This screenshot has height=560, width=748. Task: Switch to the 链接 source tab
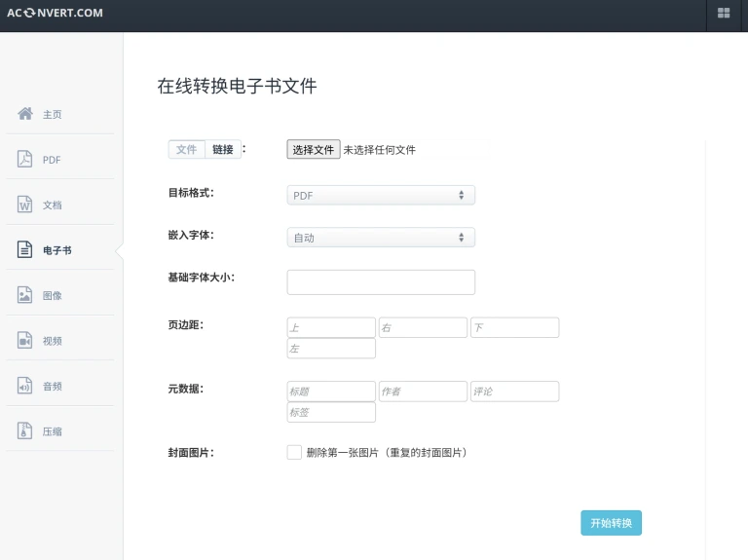[x=223, y=149]
